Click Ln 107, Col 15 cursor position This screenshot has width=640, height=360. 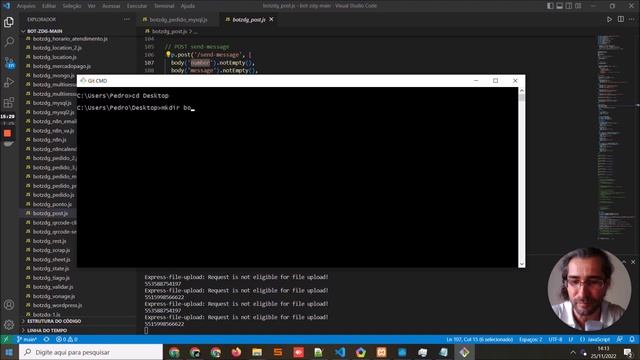[480, 340]
